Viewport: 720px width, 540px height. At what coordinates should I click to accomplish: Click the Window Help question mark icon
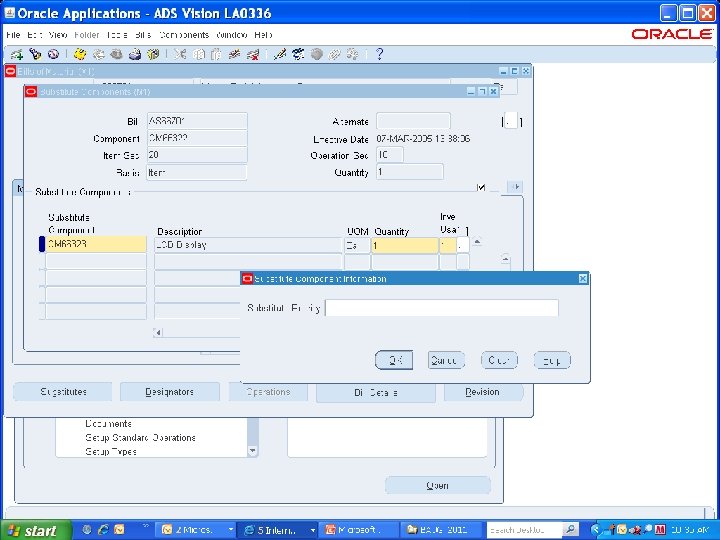coord(379,55)
